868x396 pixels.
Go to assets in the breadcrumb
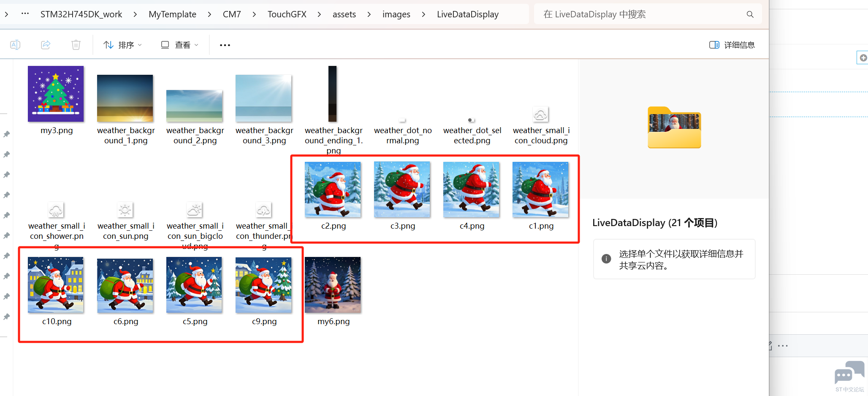(x=344, y=14)
